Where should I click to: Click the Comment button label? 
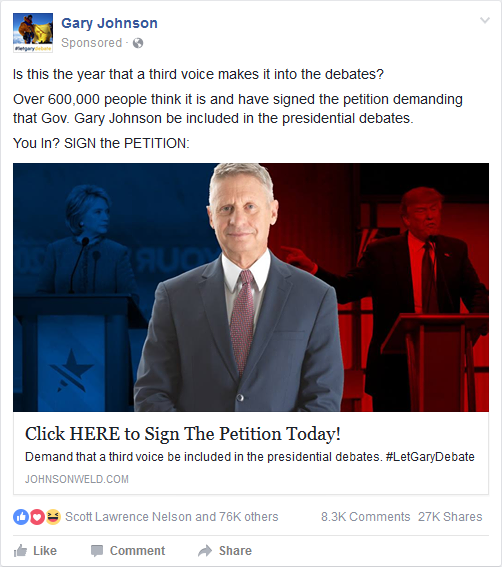[x=137, y=551]
